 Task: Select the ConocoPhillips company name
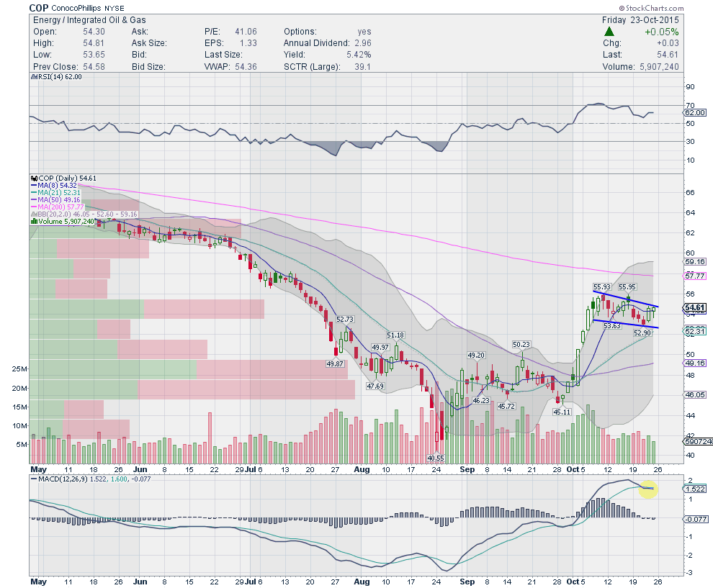[x=76, y=8]
